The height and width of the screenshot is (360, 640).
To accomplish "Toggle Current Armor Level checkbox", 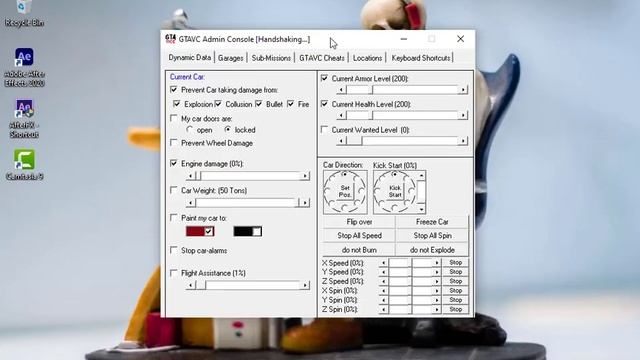I will (324, 78).
